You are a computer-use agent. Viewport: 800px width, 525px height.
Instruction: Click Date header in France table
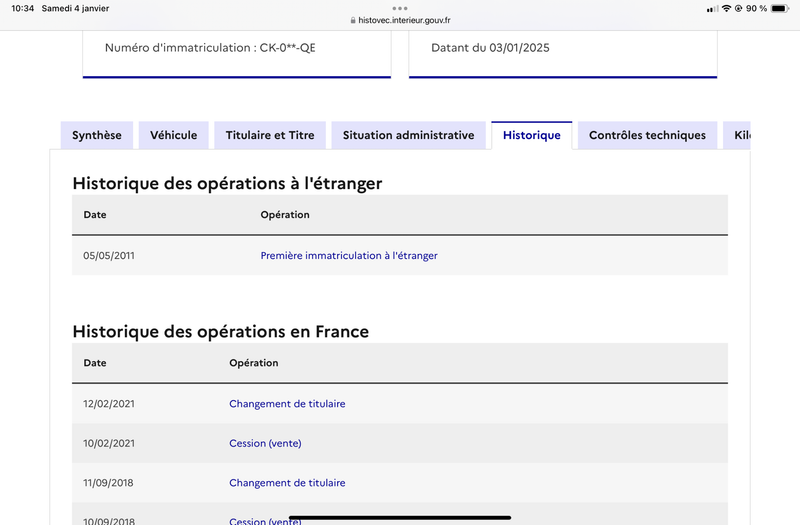click(95, 363)
